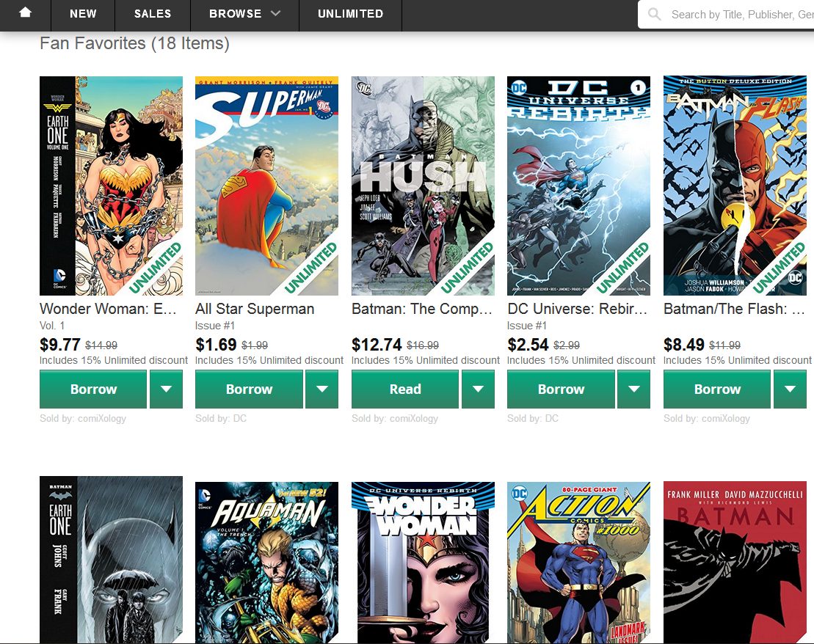Open the UNLIMITED section
Viewport: 814px width, 644px height.
coord(350,14)
